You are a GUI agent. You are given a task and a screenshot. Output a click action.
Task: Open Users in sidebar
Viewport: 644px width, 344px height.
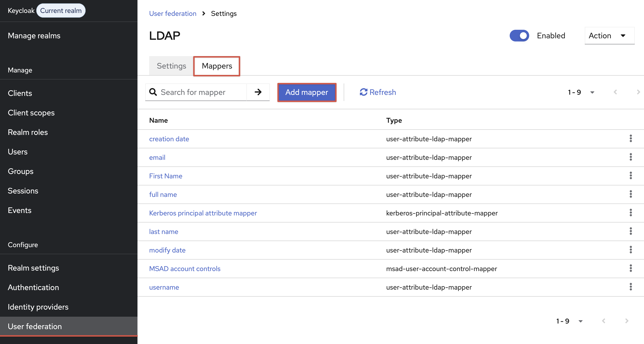point(18,152)
